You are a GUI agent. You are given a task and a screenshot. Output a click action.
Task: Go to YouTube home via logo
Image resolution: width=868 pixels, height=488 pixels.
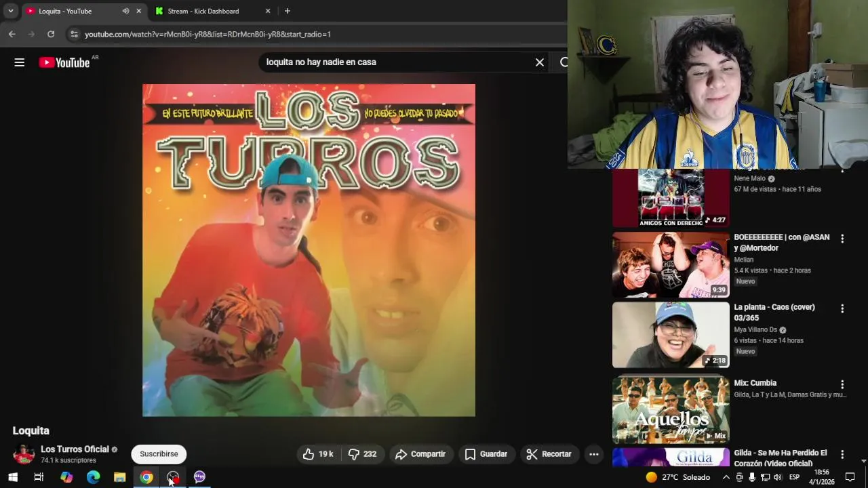(64, 62)
